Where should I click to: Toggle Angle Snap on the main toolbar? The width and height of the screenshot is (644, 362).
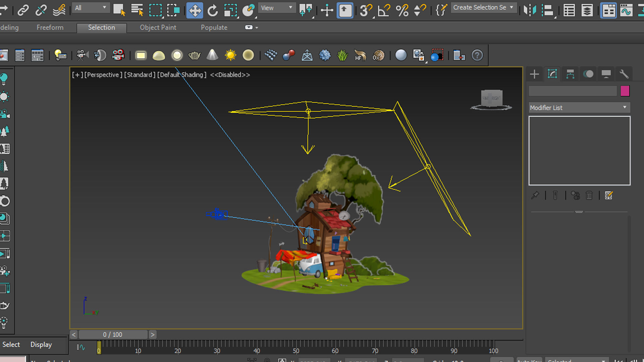[x=384, y=10]
